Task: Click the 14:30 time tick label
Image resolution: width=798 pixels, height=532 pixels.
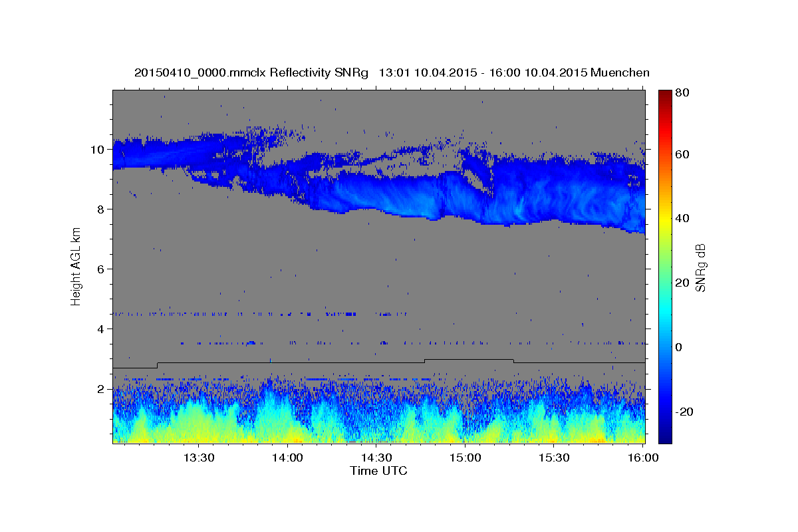Action: (x=376, y=458)
